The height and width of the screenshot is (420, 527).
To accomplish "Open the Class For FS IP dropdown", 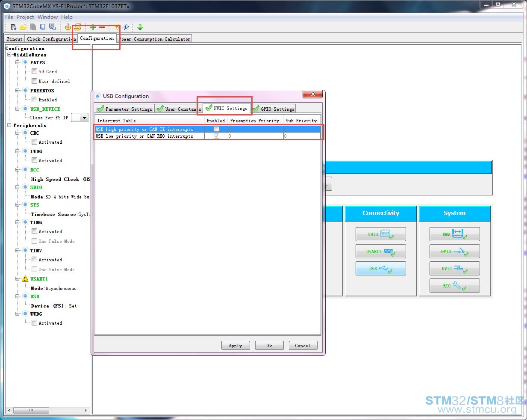I will [84, 118].
